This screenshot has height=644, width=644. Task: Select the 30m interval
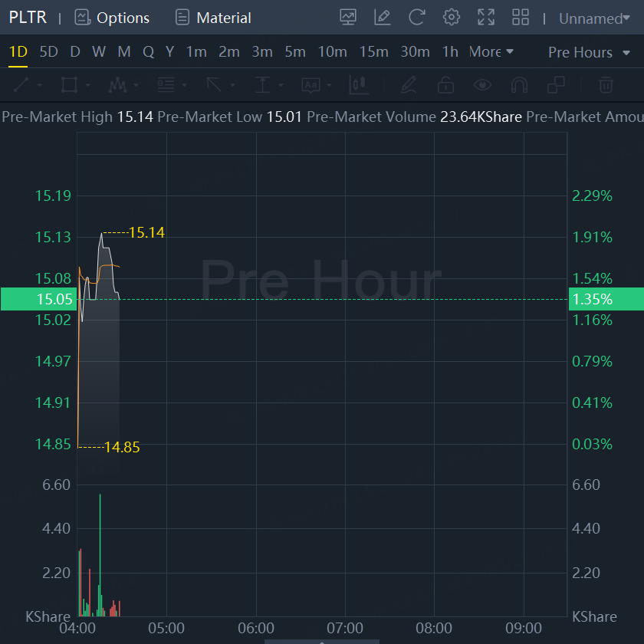coord(415,52)
